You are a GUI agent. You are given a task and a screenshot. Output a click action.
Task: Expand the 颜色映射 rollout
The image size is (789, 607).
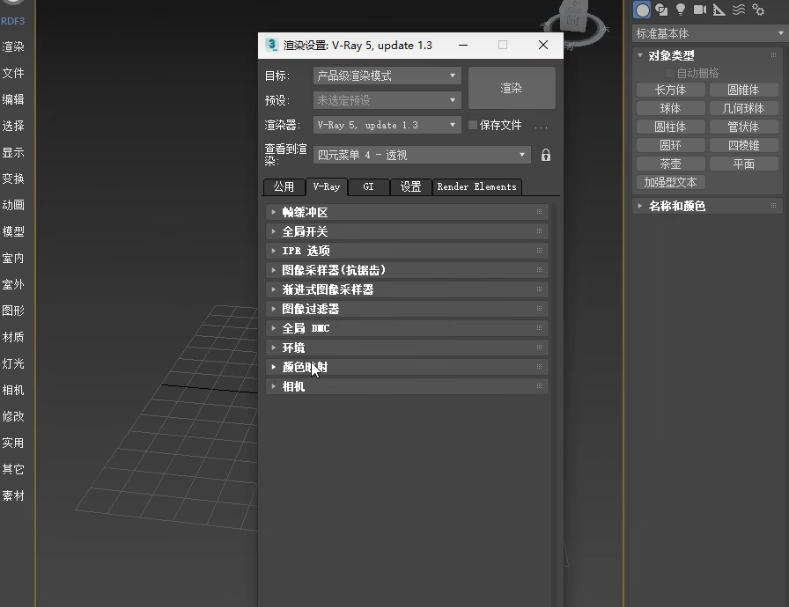407,367
